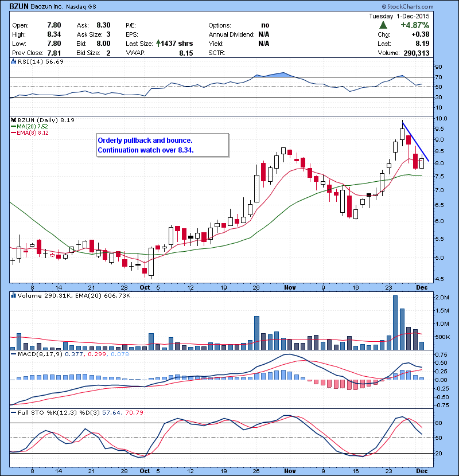The image size is (459, 476).
Task: Click the RSI(14) panel indicator icon
Action: click(13, 61)
